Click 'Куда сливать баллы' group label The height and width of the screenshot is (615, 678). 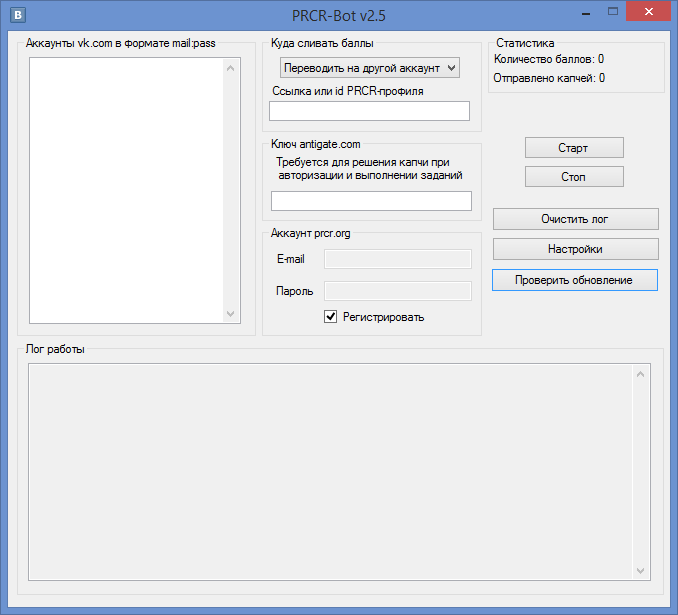coord(322,43)
